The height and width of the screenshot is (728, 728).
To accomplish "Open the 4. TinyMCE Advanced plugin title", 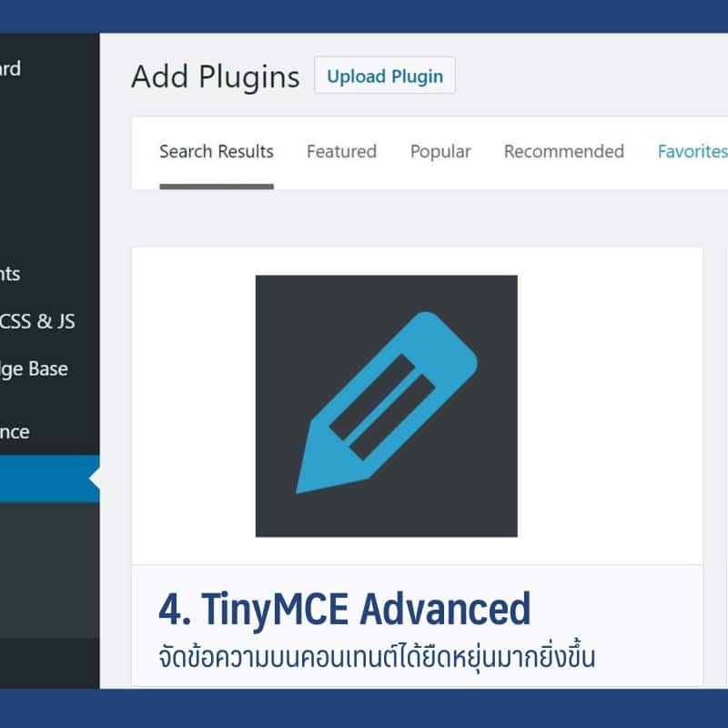I will [344, 609].
